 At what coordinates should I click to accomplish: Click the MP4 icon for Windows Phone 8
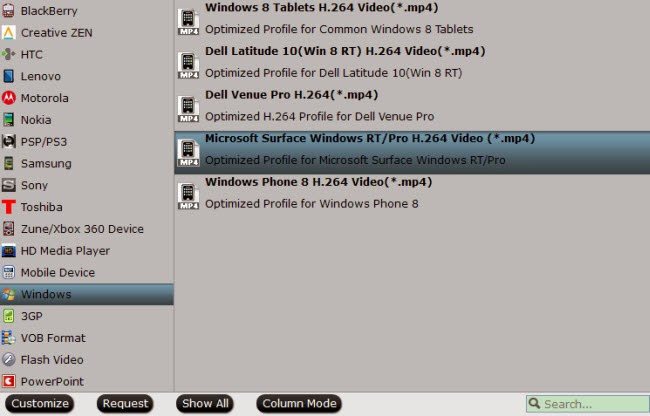188,196
